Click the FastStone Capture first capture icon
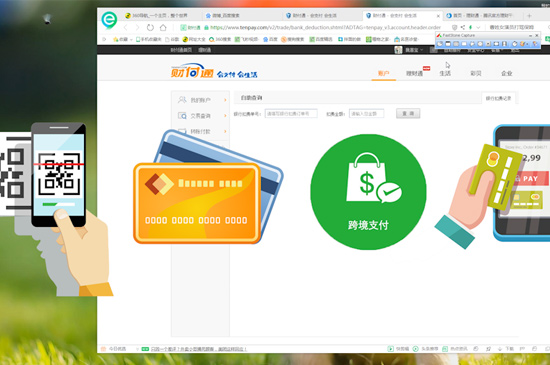Viewport: 550px width, 365px height. click(x=440, y=44)
